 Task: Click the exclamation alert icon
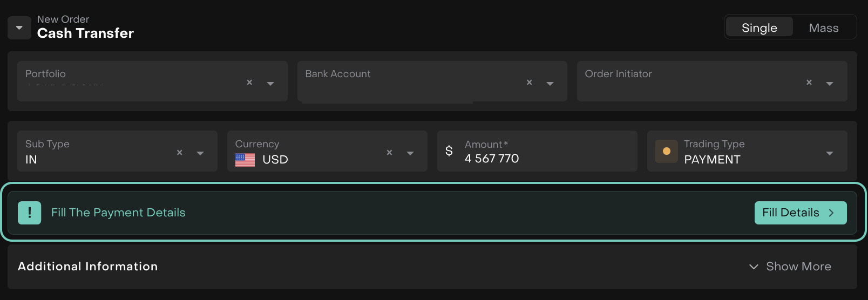click(x=30, y=213)
